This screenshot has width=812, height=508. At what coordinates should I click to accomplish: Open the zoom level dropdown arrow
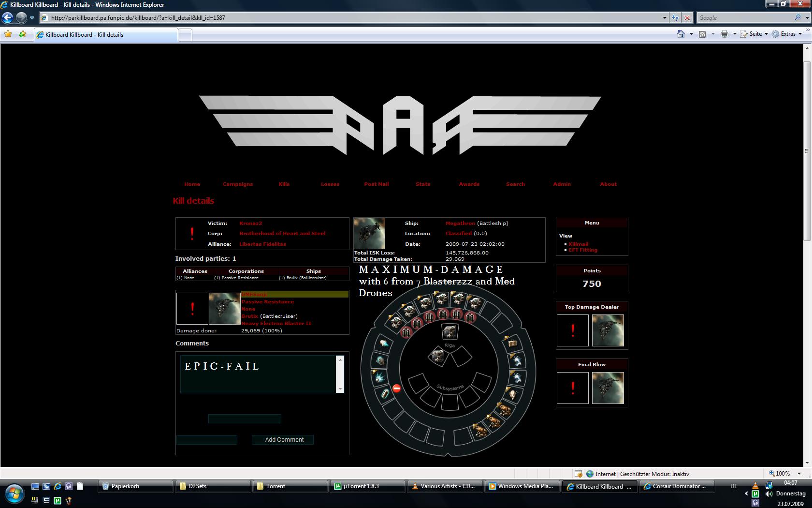click(x=799, y=474)
